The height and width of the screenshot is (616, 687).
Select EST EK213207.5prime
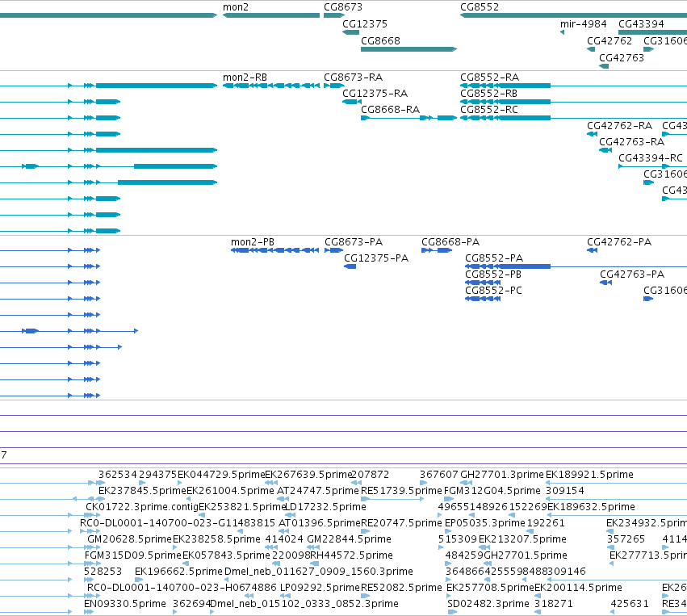522,539
